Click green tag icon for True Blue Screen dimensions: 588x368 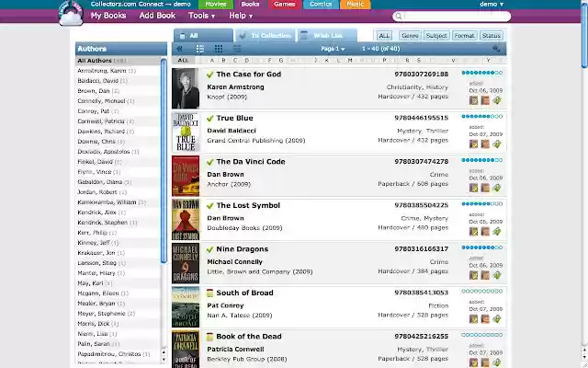497,144
